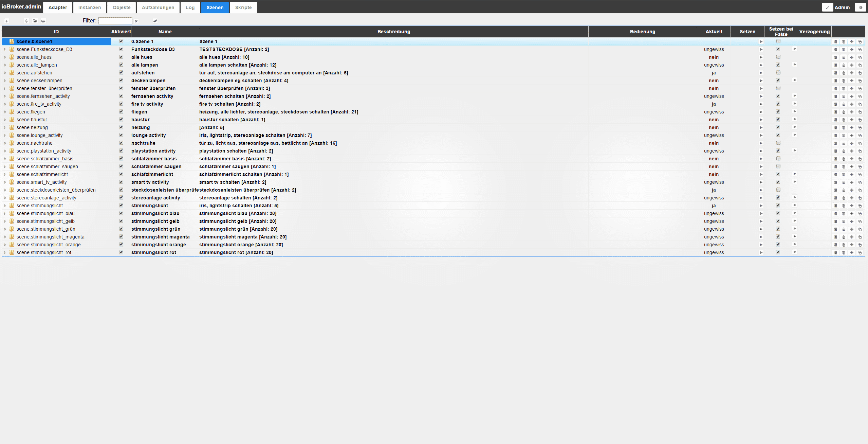Click into the Filter text field
Viewport: 868px width, 444px height.
(x=115, y=21)
